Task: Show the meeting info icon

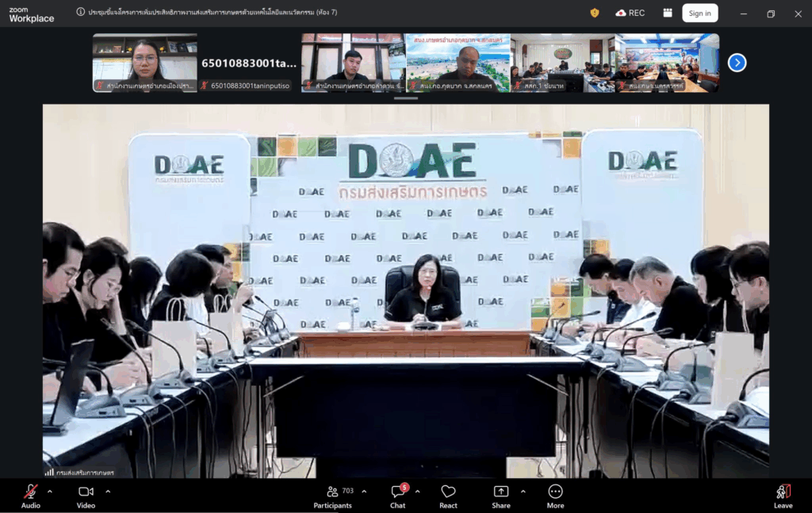Action: [x=81, y=13]
